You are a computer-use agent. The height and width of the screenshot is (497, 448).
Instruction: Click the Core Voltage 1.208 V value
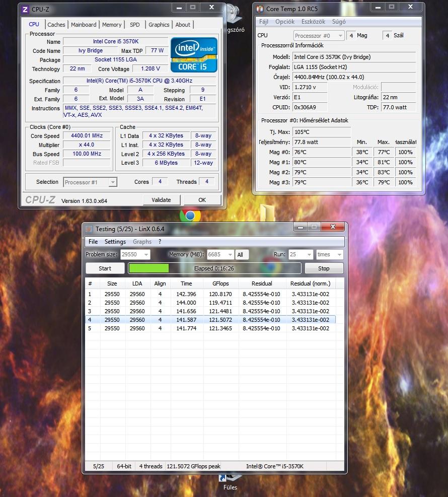[150, 69]
